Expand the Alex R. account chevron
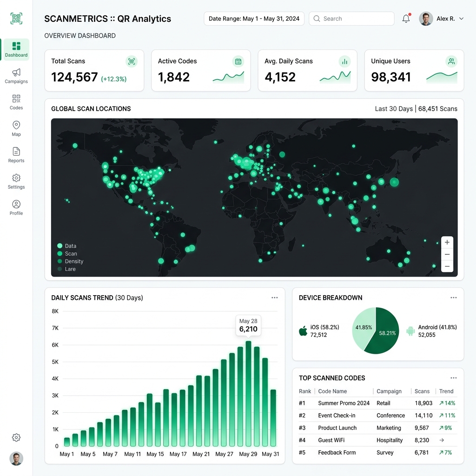Screen dimensions: 476x476 click(461, 19)
